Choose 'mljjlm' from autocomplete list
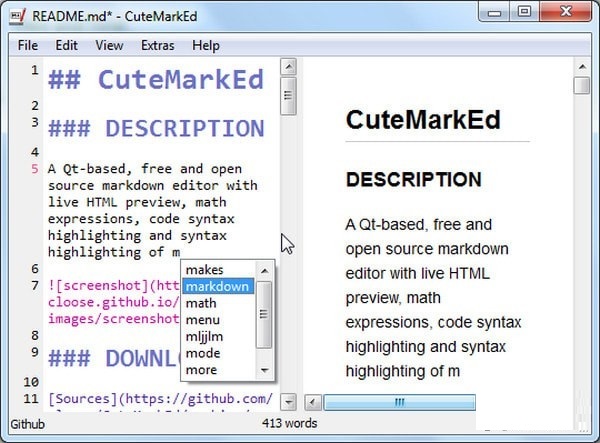 click(218, 337)
